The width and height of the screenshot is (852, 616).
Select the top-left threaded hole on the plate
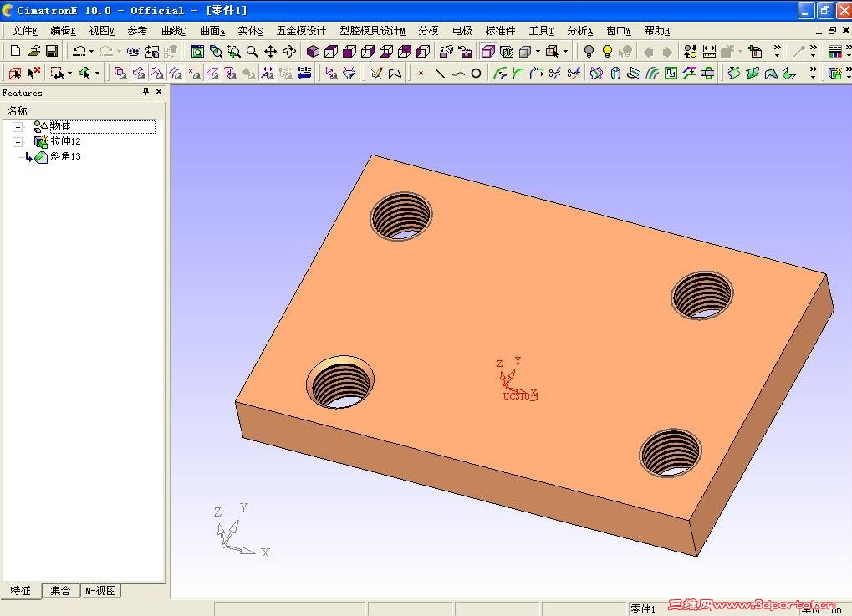(401, 216)
